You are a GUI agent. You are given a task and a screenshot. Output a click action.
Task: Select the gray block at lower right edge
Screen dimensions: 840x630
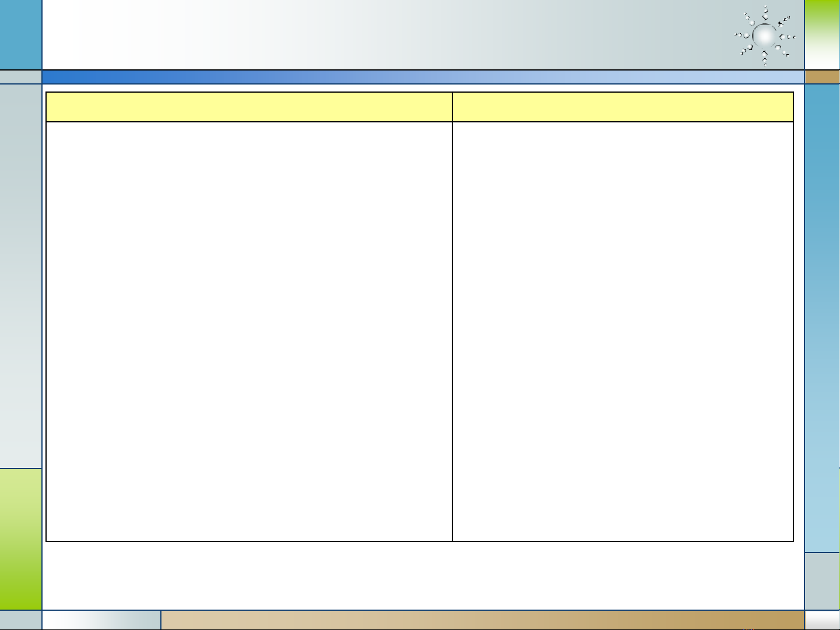pos(822,581)
